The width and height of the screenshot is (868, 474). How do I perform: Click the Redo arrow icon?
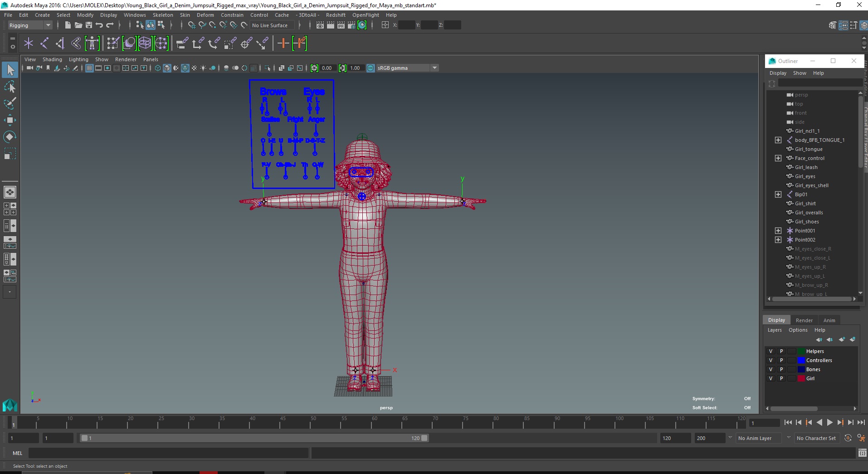coord(110,25)
